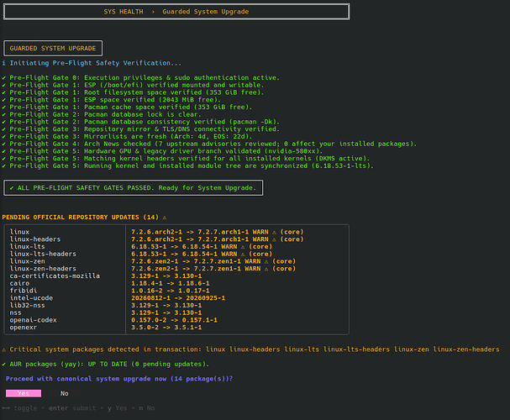Click version '1.0.16-2 -> 1.0.17-1'
The image size is (510, 420).
[171, 291]
